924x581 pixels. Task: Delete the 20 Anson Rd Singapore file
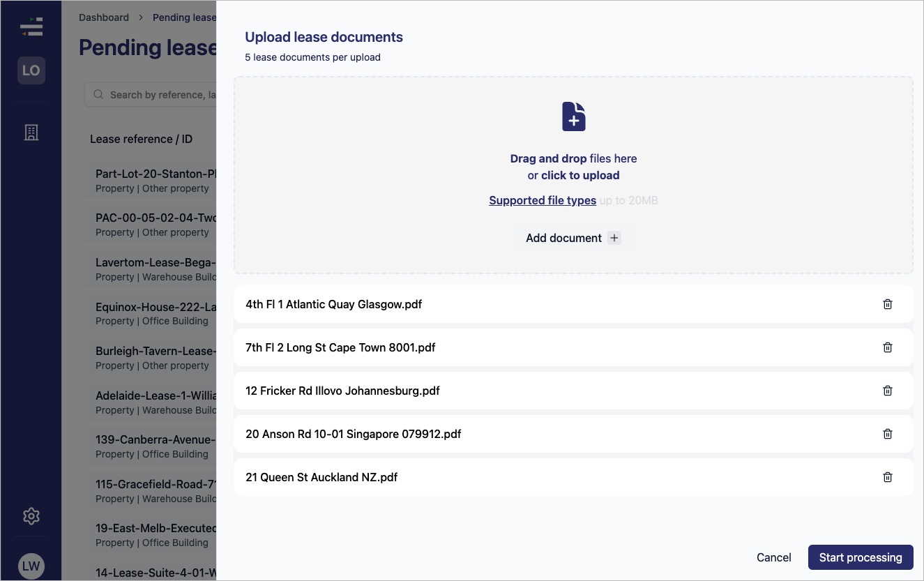pyautogui.click(x=887, y=434)
